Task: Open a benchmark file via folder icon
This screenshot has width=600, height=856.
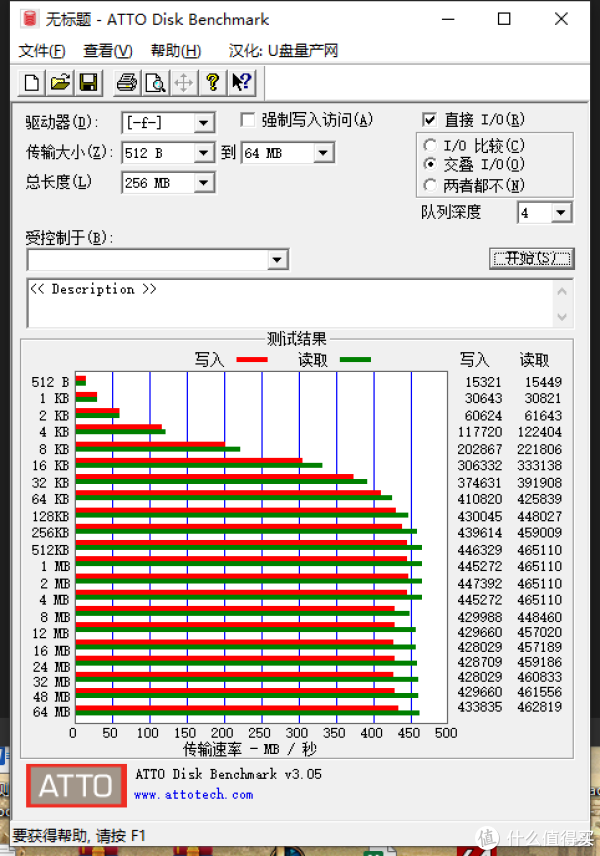Action: click(60, 83)
